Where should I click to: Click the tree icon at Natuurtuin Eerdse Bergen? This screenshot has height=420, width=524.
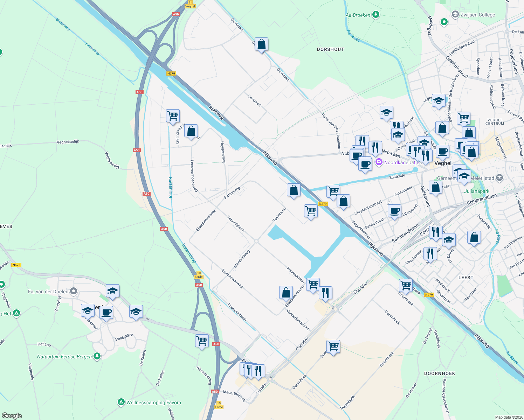(x=97, y=356)
